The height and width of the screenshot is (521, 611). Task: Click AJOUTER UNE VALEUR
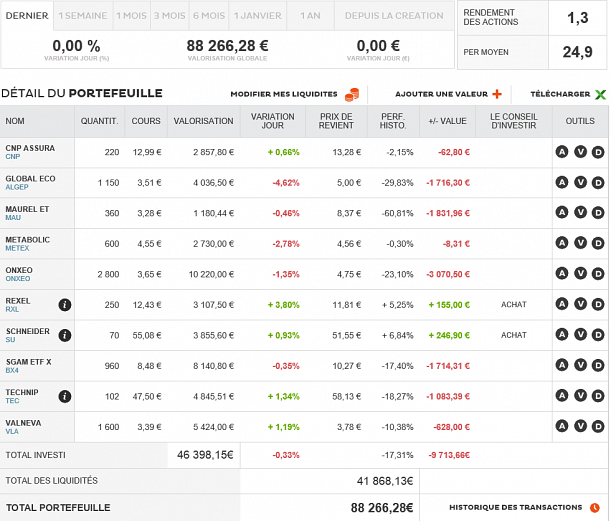[441, 94]
